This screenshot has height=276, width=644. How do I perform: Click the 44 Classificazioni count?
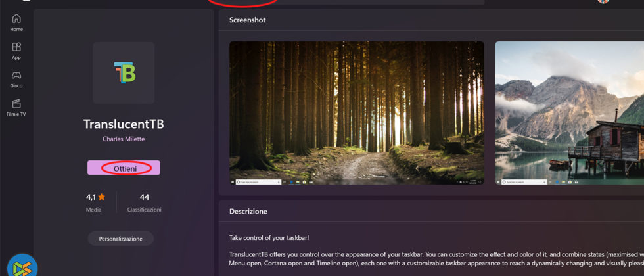tap(144, 202)
